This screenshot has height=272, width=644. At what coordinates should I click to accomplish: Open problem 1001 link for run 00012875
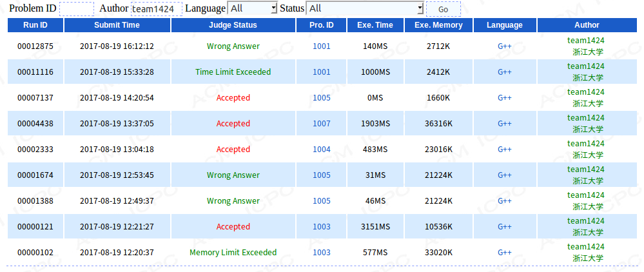pos(322,46)
